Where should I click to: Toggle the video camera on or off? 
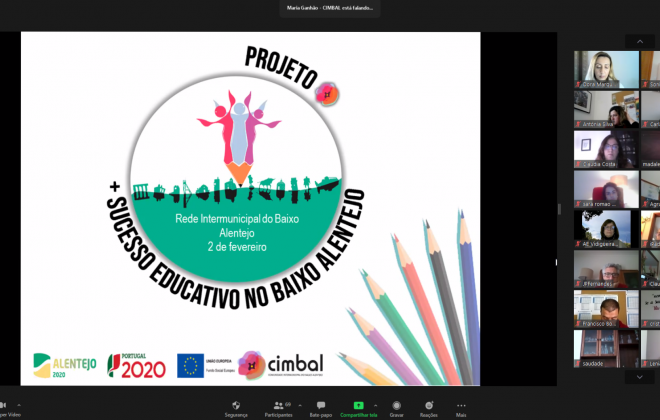(x=3, y=407)
